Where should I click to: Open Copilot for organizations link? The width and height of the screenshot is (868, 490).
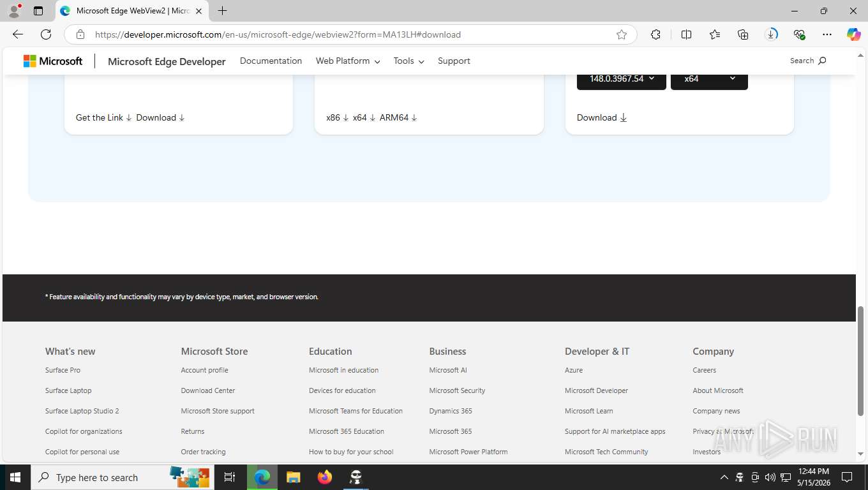(x=84, y=431)
